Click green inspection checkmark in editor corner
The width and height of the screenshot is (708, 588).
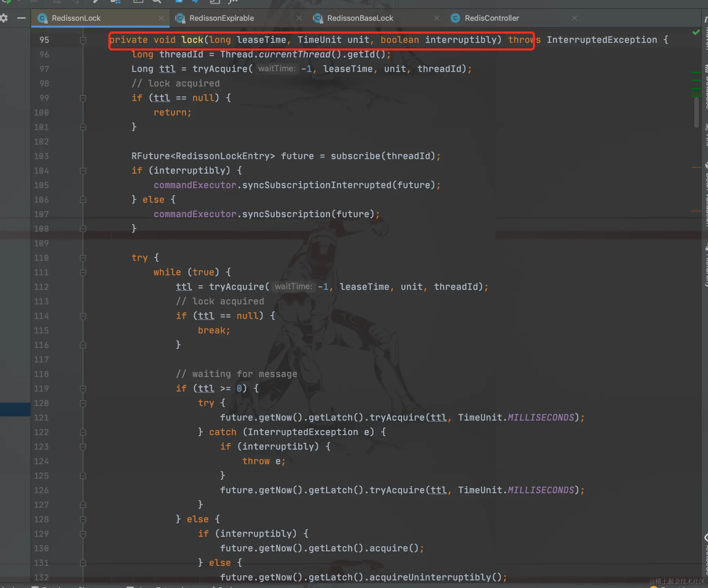tap(696, 33)
